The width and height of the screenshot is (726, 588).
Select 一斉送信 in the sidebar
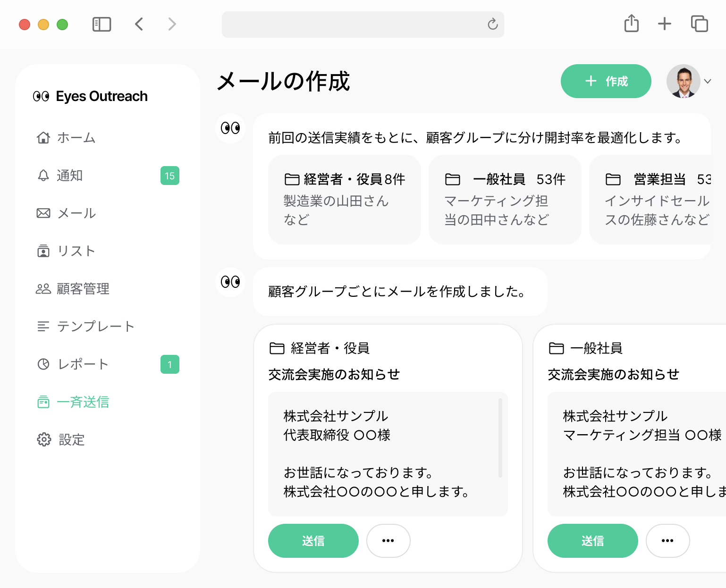[83, 402]
